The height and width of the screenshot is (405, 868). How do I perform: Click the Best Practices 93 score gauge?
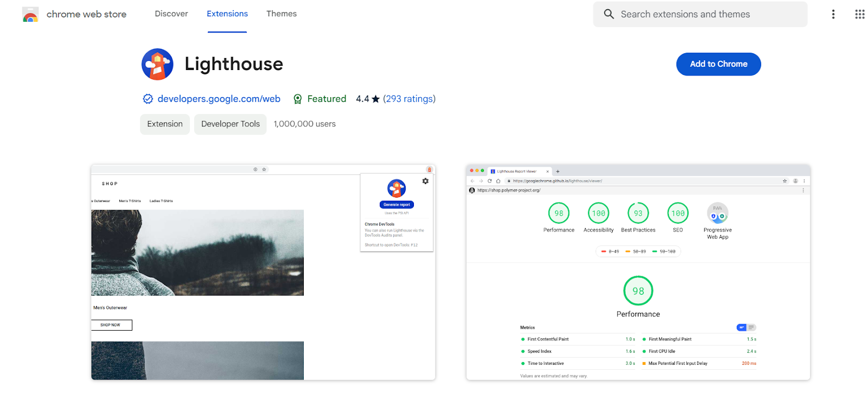coord(638,213)
